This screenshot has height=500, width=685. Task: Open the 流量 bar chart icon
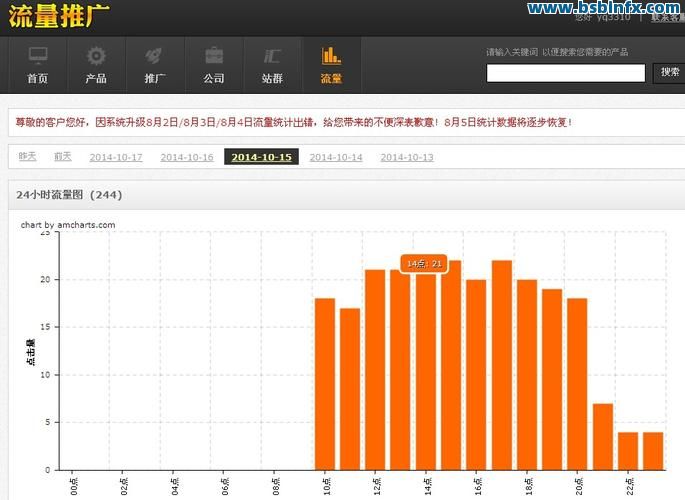click(x=331, y=55)
